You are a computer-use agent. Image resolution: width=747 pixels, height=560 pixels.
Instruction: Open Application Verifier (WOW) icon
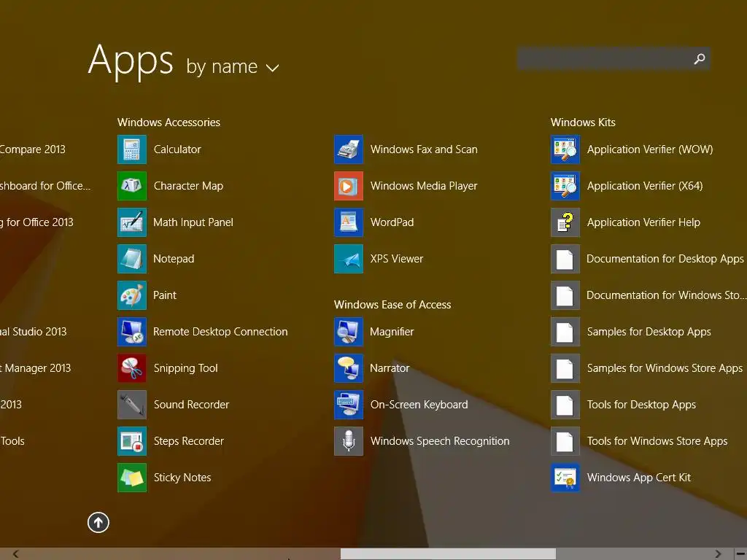(x=565, y=149)
